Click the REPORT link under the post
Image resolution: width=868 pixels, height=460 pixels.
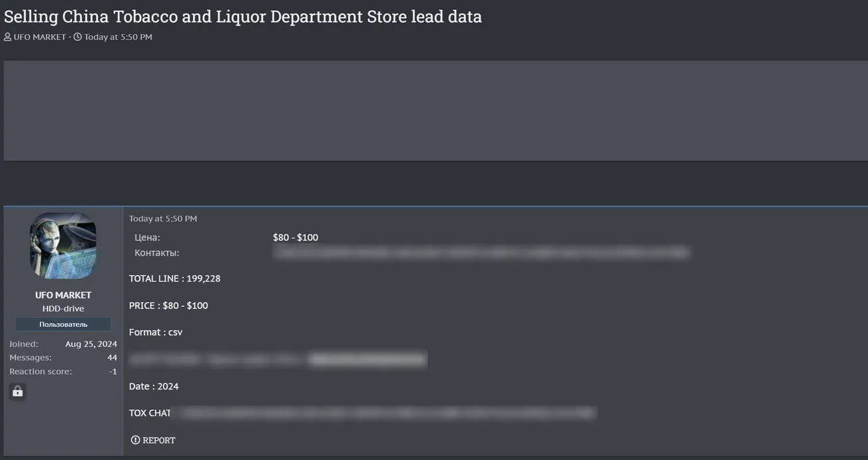158,440
